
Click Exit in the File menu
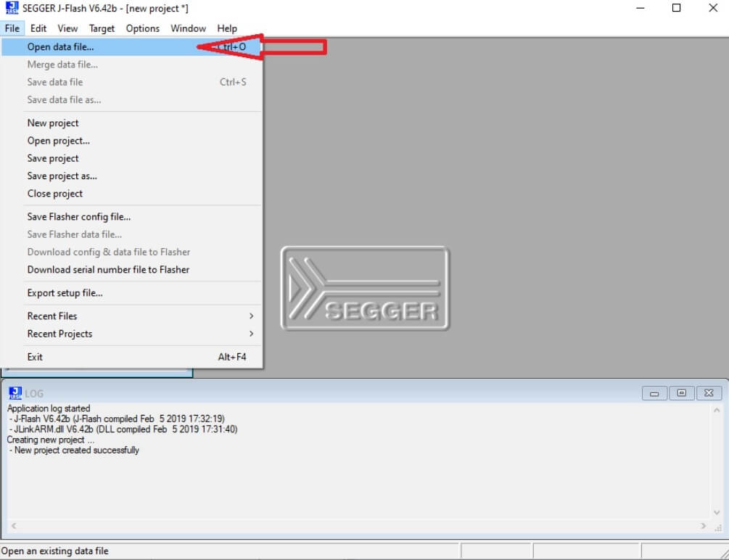[x=132, y=357]
